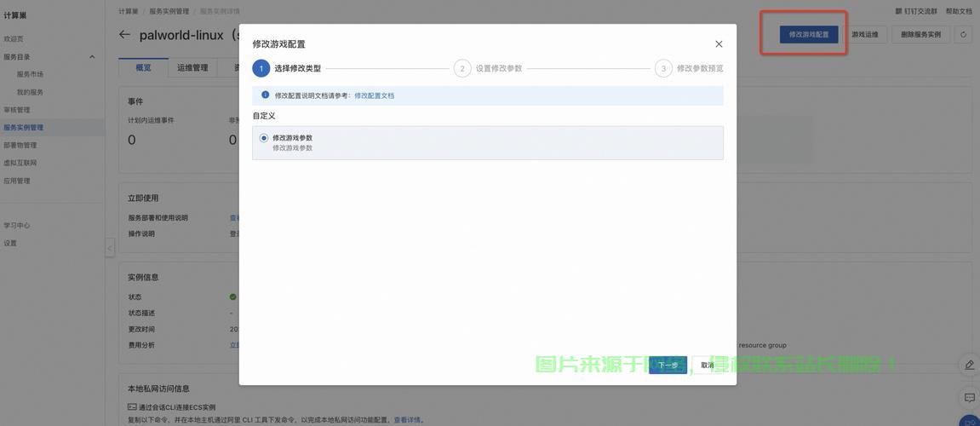This screenshot has width=980, height=426.
Task: Open 钉钉交流群 at top right
Action: (916, 11)
